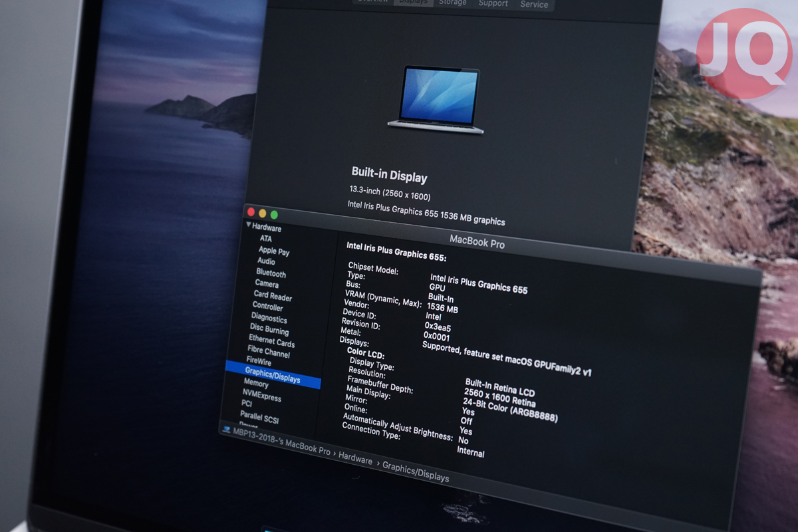Click the "Off" mirror value
The width and height of the screenshot is (798, 532).
coord(466,421)
